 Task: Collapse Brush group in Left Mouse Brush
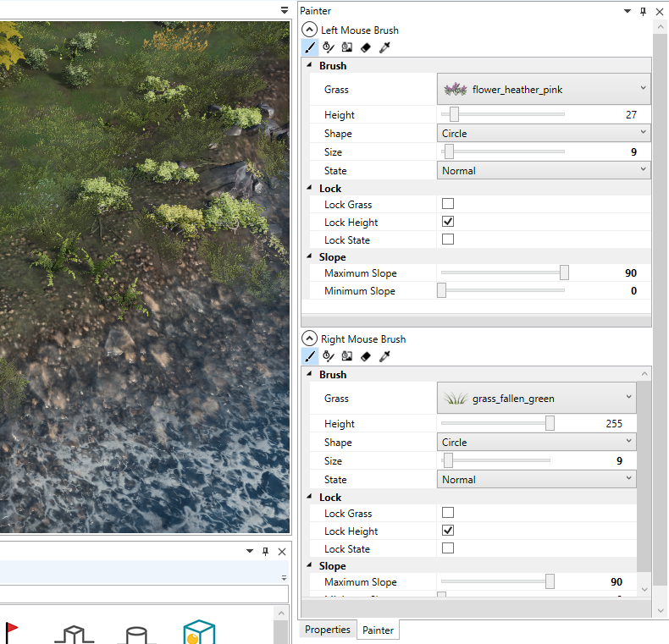(x=309, y=65)
